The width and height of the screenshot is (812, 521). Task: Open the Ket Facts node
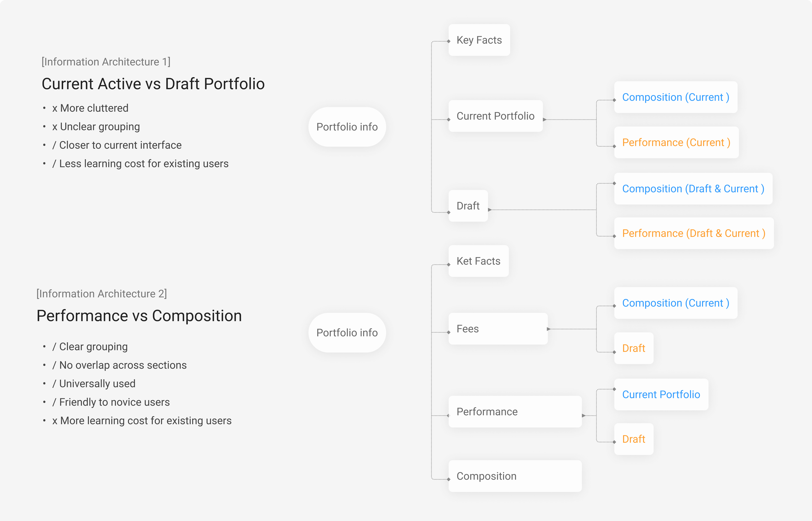[478, 261]
